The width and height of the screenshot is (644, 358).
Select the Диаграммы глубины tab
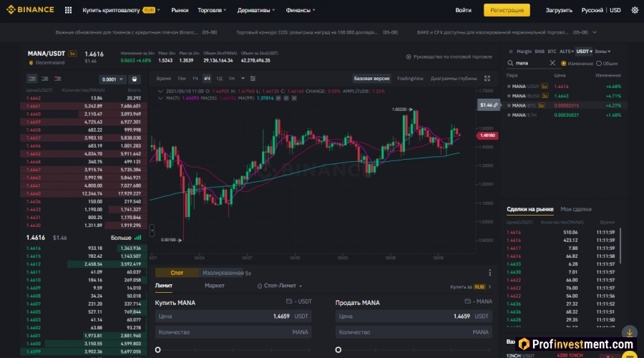tap(454, 79)
